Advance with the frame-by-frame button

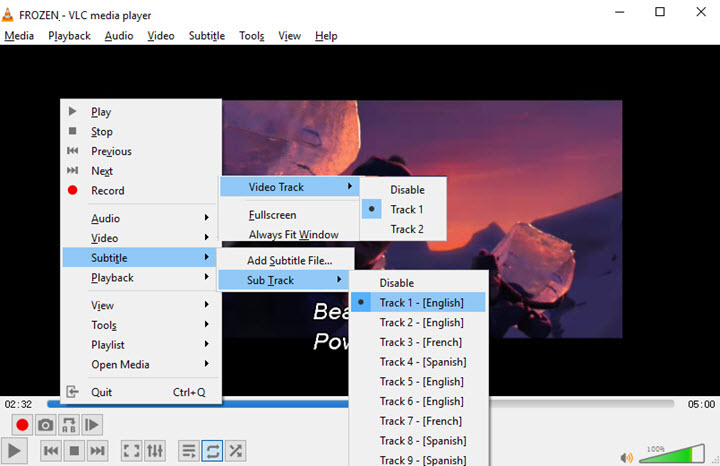point(92,425)
